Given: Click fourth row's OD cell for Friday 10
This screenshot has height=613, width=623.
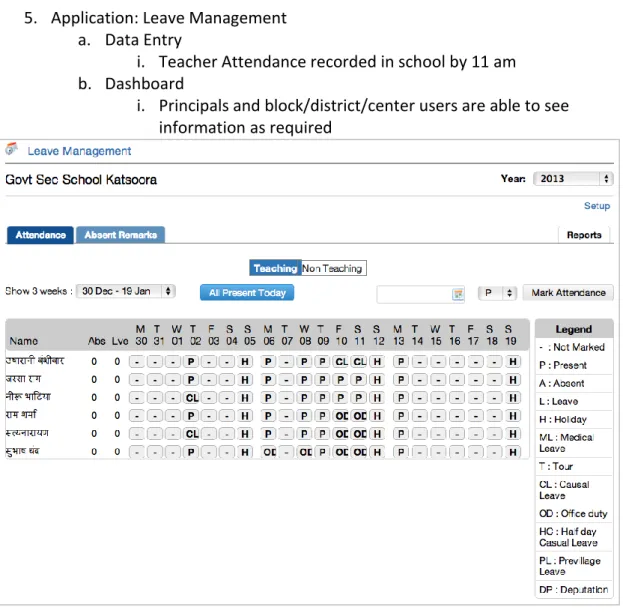Looking at the screenshot, I should 341,416.
